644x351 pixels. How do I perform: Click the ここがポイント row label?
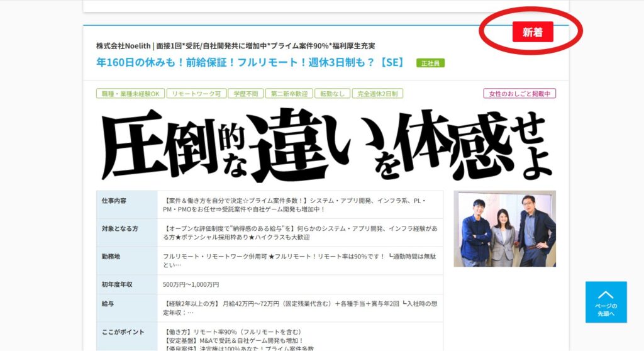[x=123, y=332]
